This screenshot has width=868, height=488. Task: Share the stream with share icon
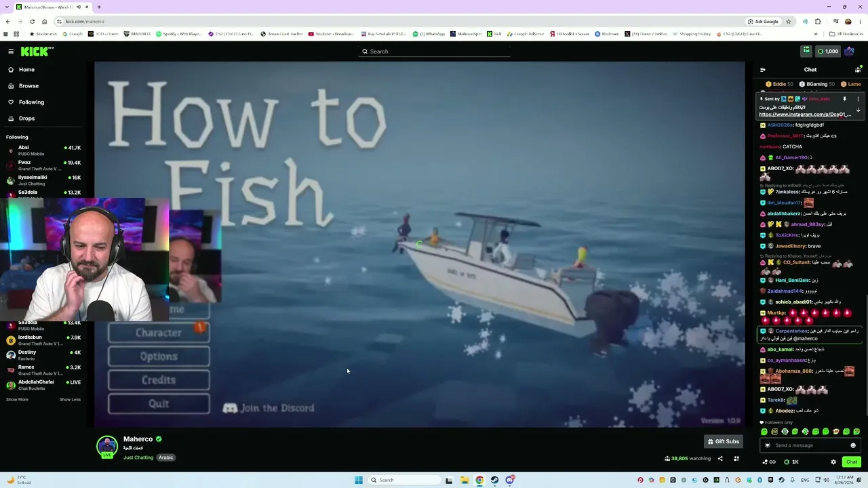pos(720,459)
